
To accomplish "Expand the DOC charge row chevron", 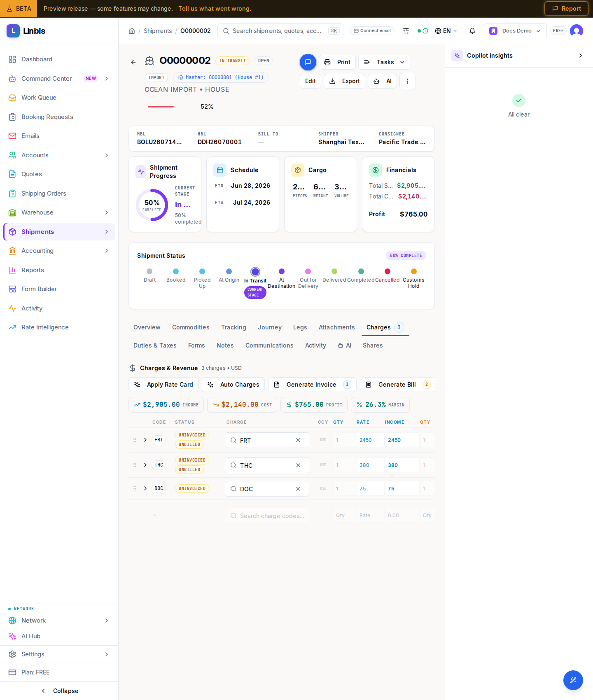I will tap(145, 488).
